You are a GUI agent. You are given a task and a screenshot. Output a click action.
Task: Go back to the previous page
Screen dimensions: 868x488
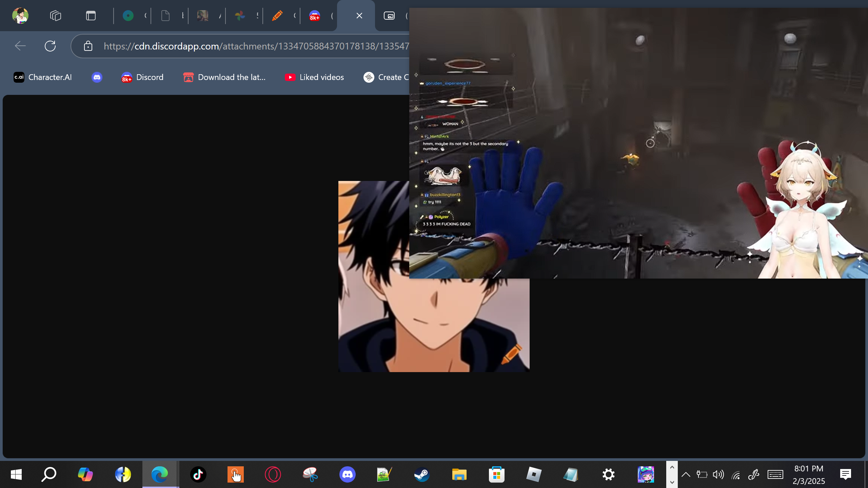[20, 46]
